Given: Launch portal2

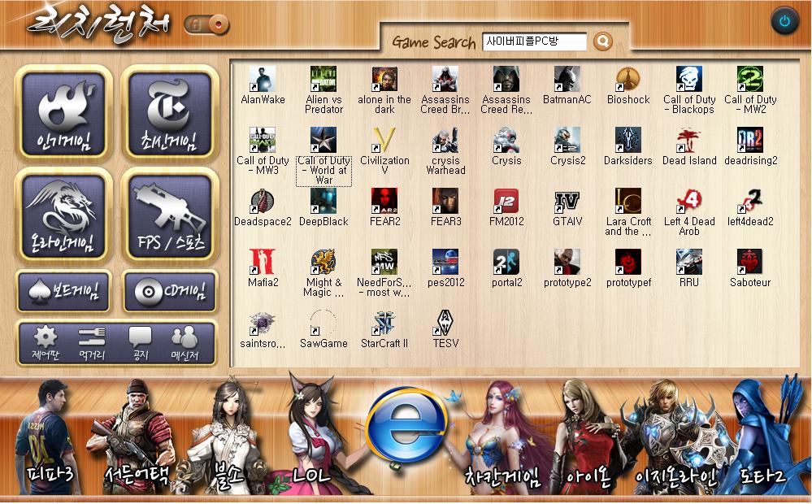Looking at the screenshot, I should click(506, 268).
